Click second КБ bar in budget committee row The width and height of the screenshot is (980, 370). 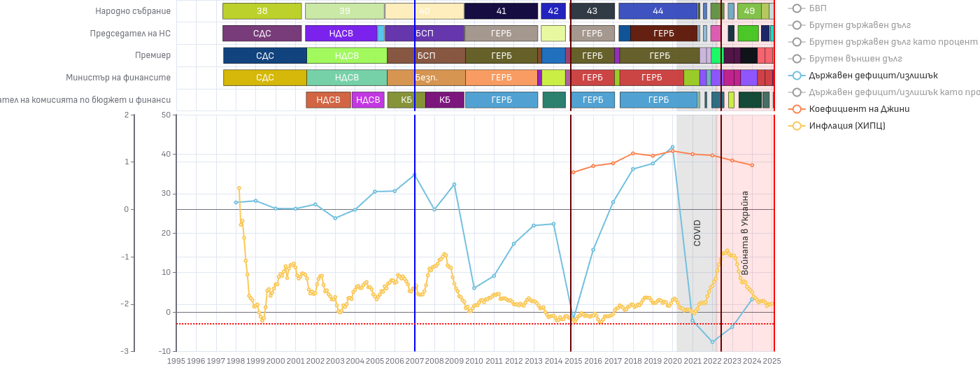click(445, 100)
